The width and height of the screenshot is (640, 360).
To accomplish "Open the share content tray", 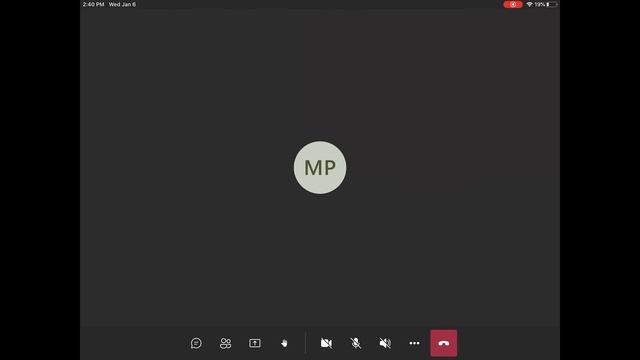I will click(x=255, y=343).
